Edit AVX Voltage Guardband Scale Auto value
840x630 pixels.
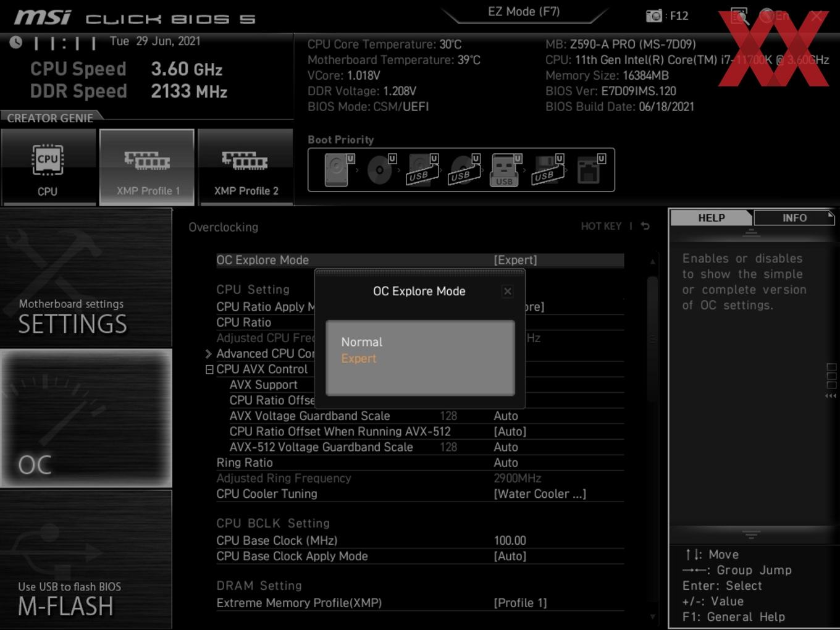point(506,416)
